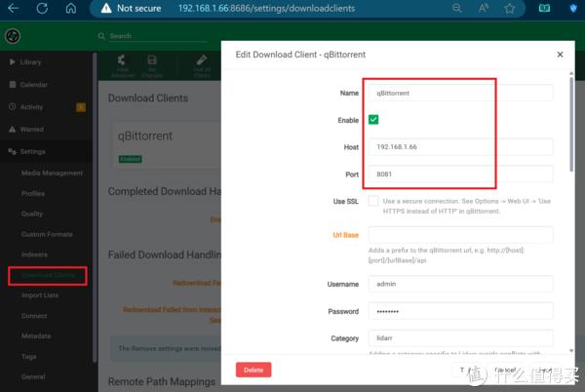This screenshot has height=392, width=585.
Task: Open the browser zoom magnifier icon
Action: [x=457, y=8]
